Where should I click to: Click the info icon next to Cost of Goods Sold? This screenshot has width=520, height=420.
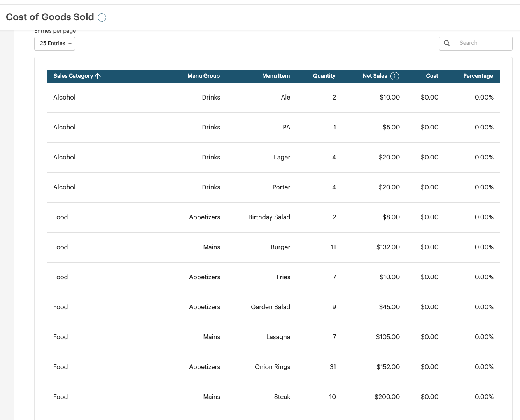coord(102,17)
